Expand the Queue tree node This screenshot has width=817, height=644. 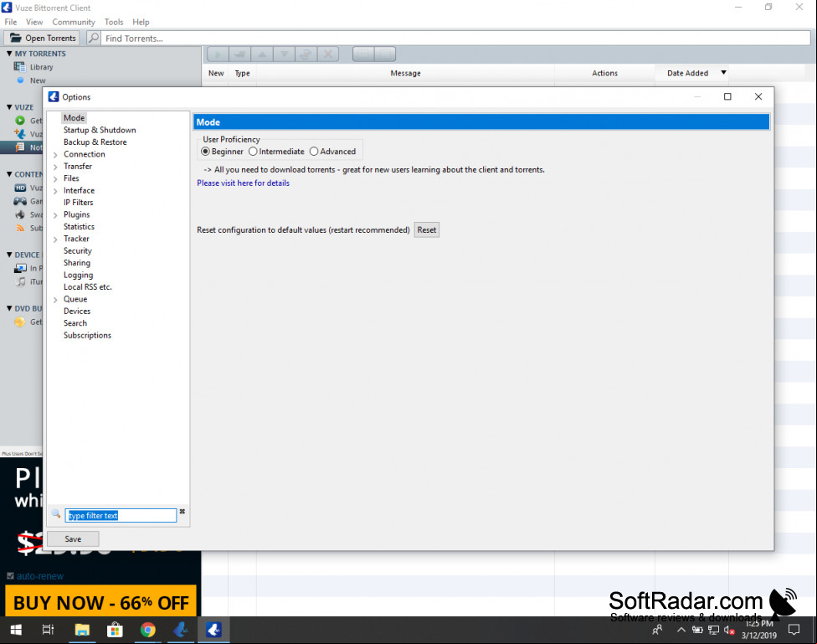pos(56,300)
